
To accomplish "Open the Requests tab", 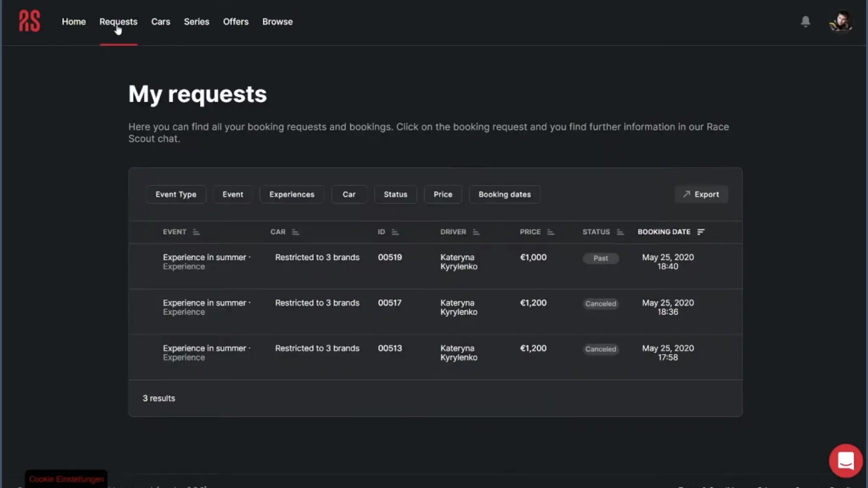I will [118, 22].
